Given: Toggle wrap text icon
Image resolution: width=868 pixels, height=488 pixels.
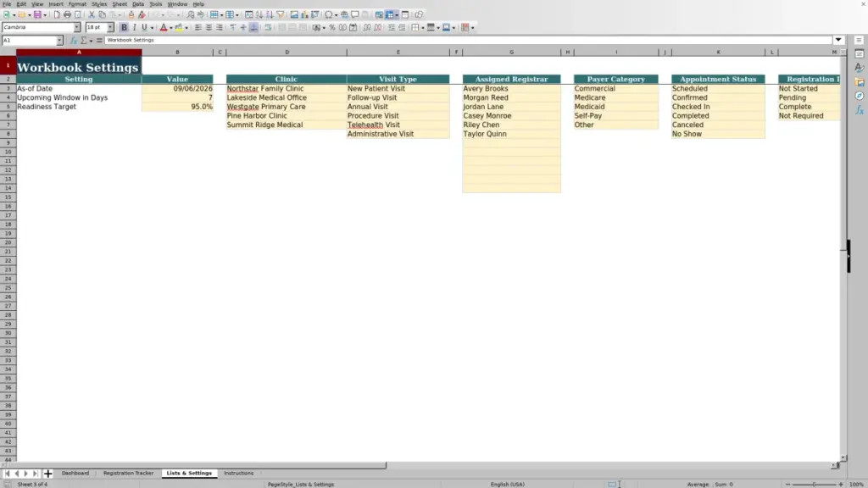Looking at the screenshot, I should [x=268, y=28].
